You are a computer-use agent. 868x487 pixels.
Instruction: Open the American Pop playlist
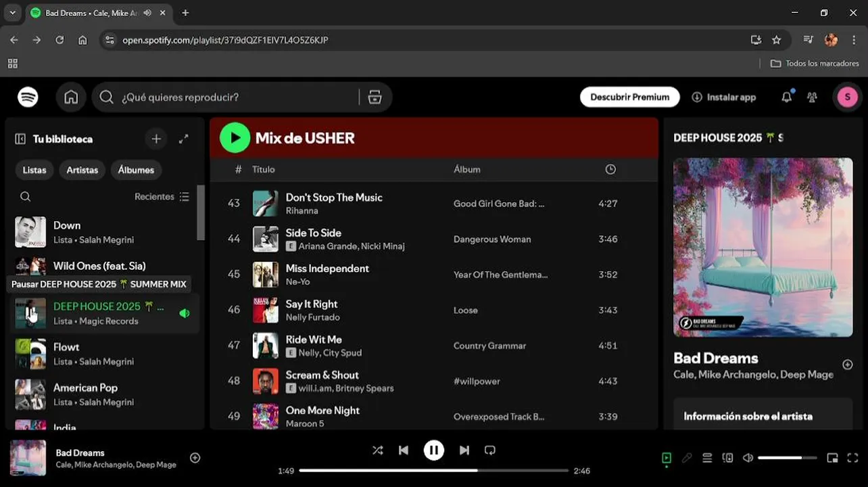point(106,394)
